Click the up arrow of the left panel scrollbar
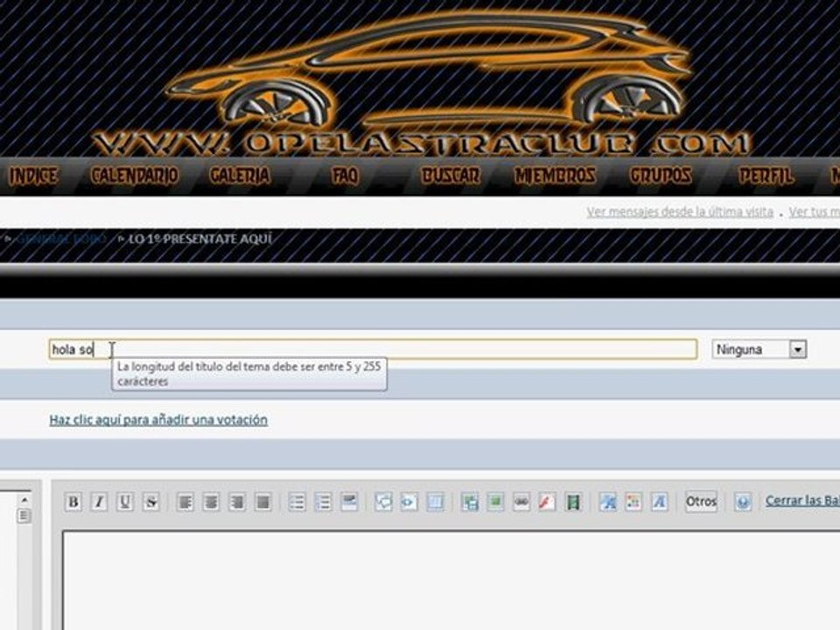The height and width of the screenshot is (630, 840). point(24,500)
